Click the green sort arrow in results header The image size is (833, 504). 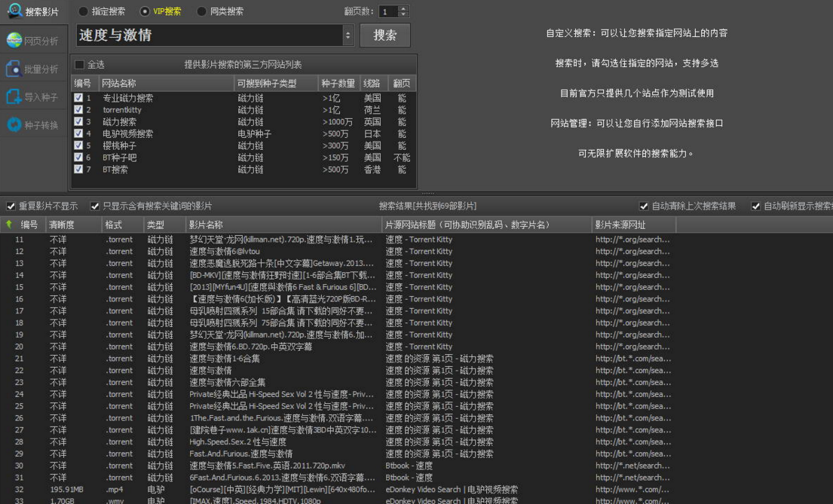[9, 225]
